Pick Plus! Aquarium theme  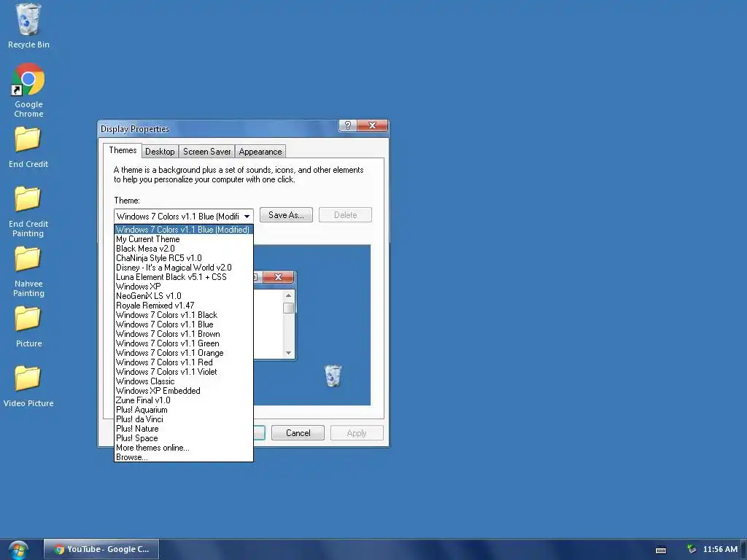pyautogui.click(x=183, y=410)
